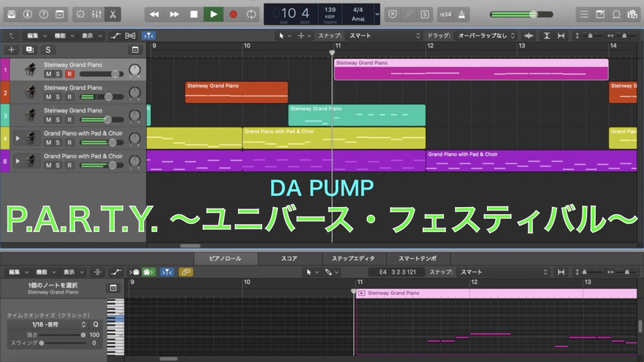Open the tracks area 編集 menu
Screen dimensions: 644x362
pos(36,36)
